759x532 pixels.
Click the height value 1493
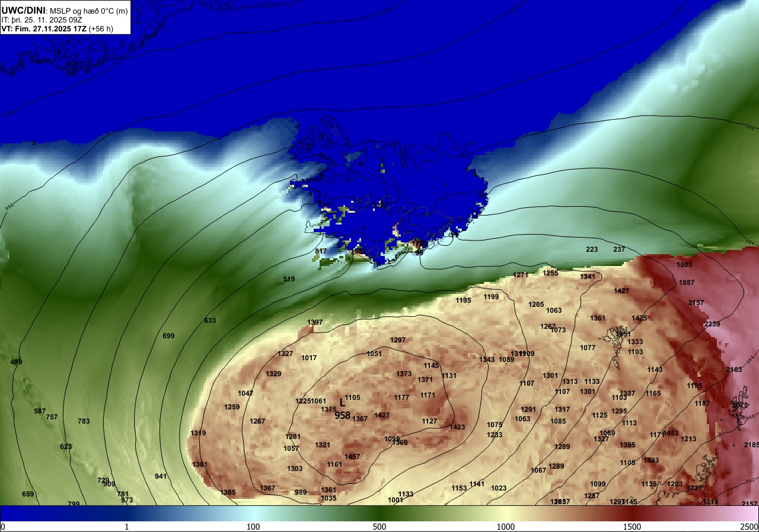click(651, 460)
